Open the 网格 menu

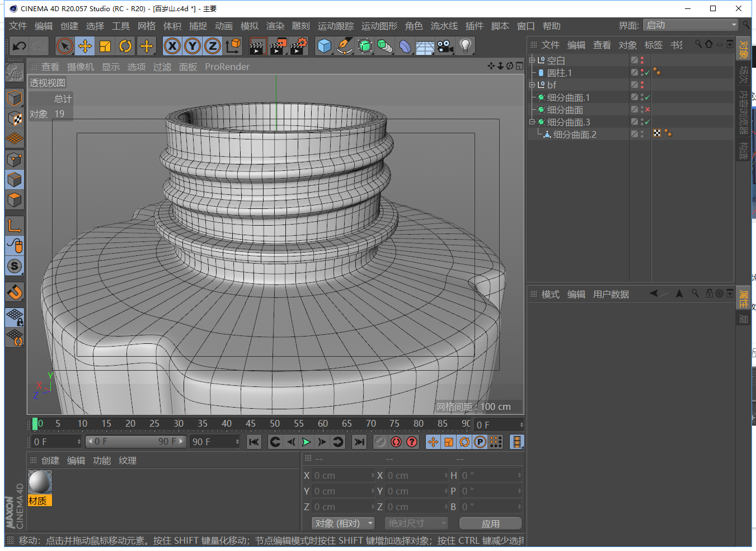click(x=147, y=26)
